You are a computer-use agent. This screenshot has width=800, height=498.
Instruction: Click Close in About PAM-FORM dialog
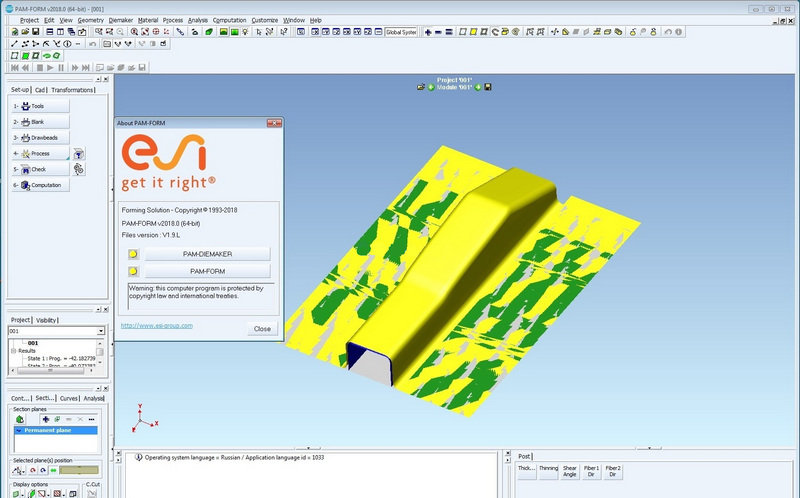(x=262, y=328)
